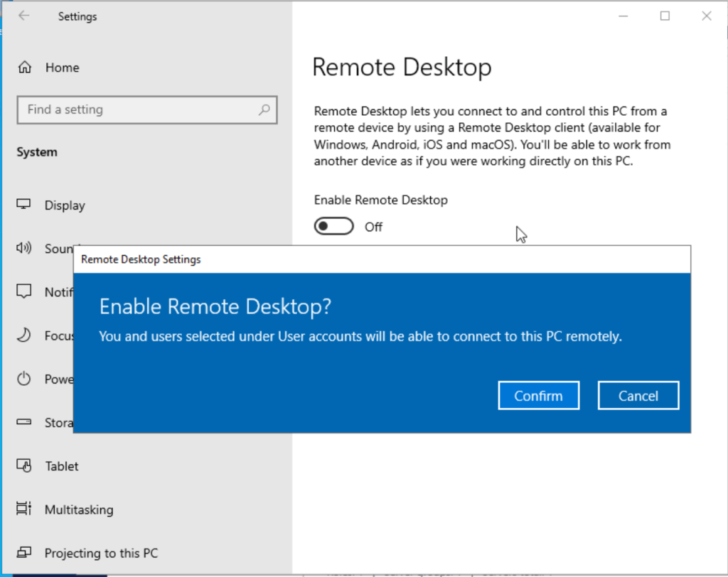Select Multitasking in the sidebar
Screen dimensions: 728x577
point(78,509)
